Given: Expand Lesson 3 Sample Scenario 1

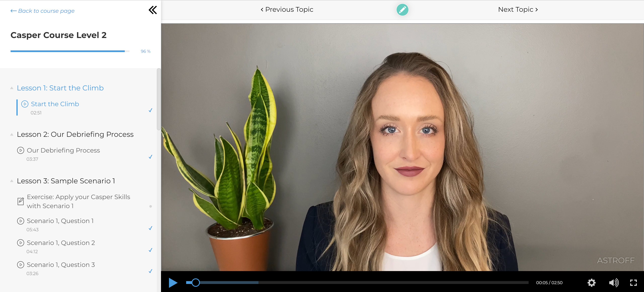Looking at the screenshot, I should 11,181.
